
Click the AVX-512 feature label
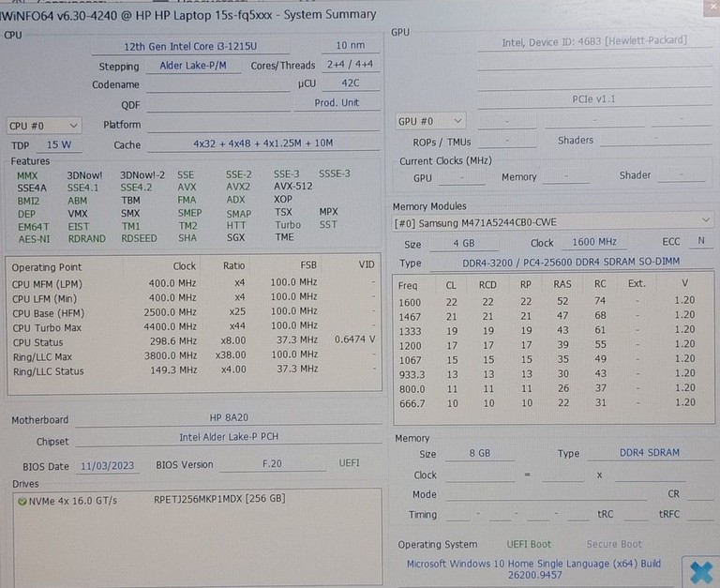(292, 186)
